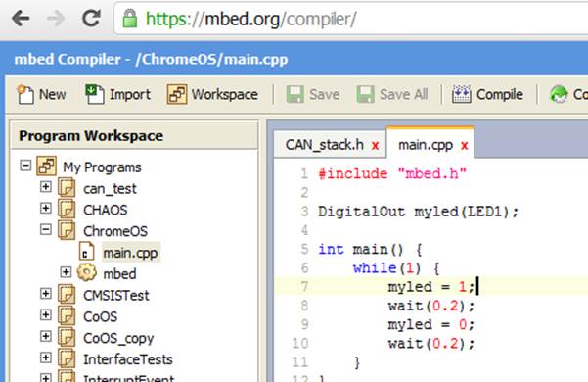This screenshot has height=382, width=588.
Task: Click the Compile button label
Action: [x=500, y=95]
